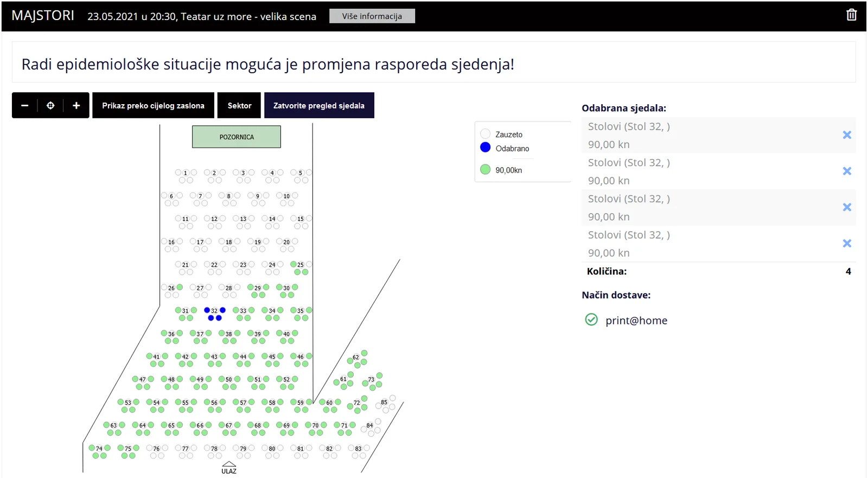Remove the first Stol 32 seat
The height and width of the screenshot is (478, 868).
846,135
